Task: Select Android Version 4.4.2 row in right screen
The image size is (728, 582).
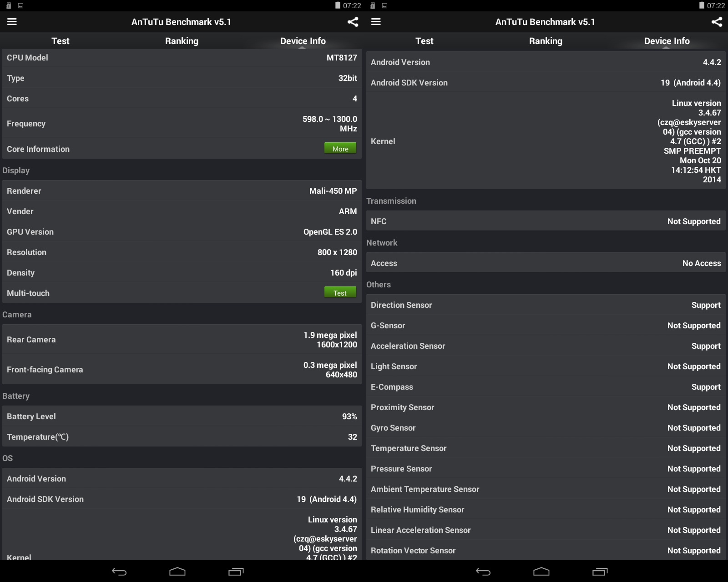Action: click(546, 62)
